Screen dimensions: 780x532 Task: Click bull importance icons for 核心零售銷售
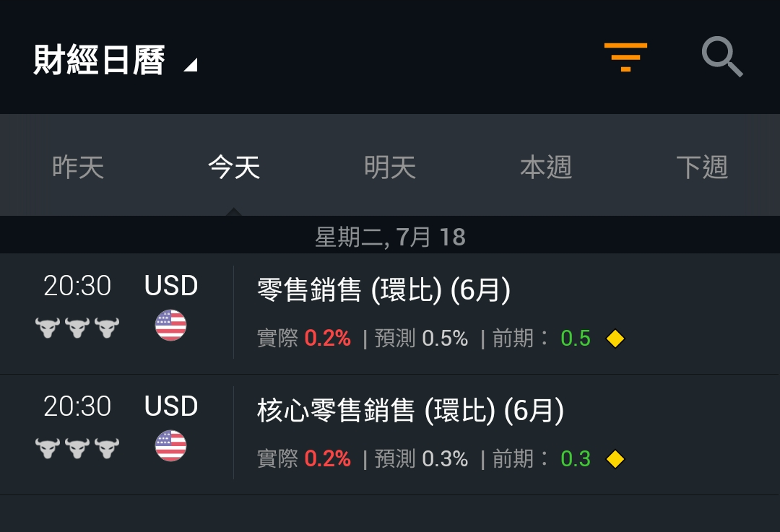click(x=77, y=448)
